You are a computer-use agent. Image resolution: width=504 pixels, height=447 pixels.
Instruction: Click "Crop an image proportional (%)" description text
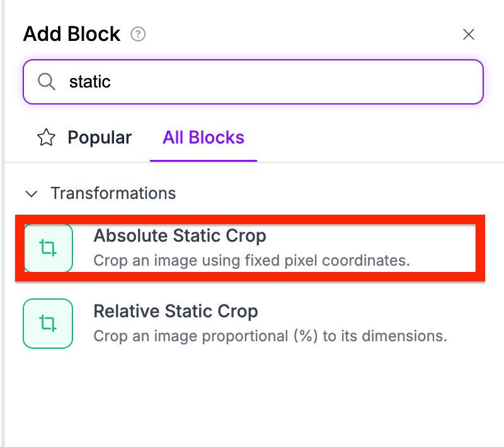(270, 336)
